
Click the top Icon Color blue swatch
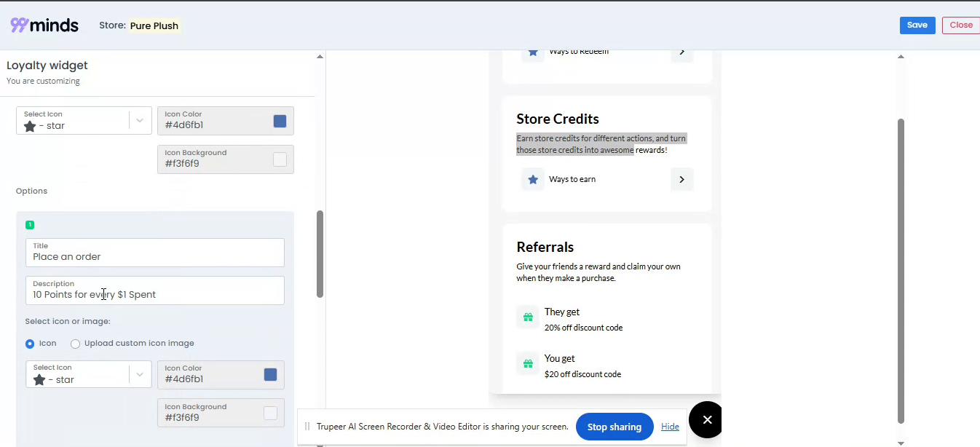[280, 121]
